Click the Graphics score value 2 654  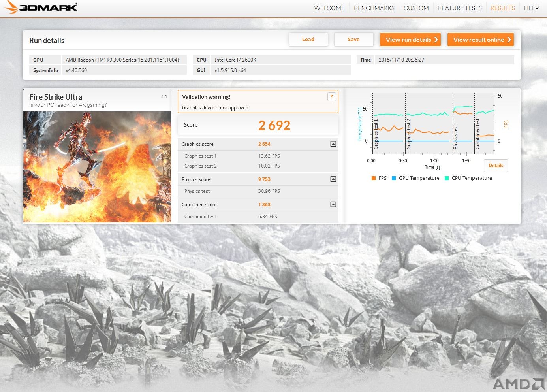pos(264,144)
